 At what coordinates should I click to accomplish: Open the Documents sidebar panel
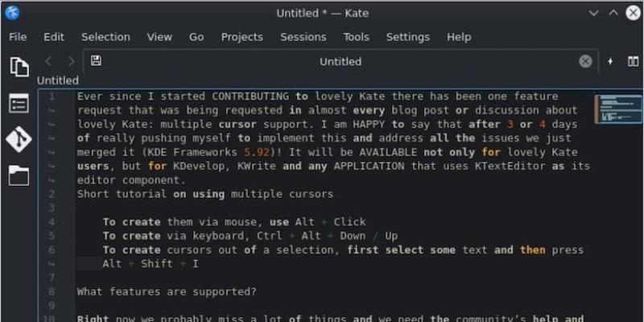(x=19, y=66)
